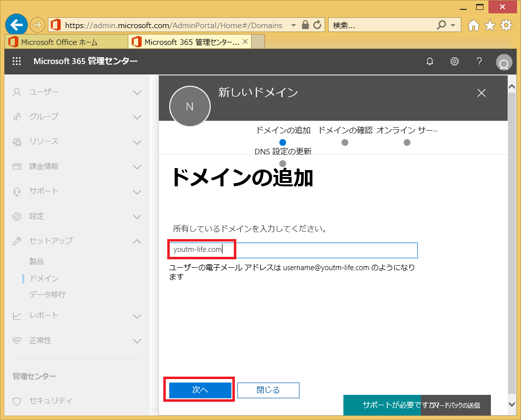Click the サポート headset icon in sidebar
The height and width of the screenshot is (420, 521).
click(x=17, y=192)
